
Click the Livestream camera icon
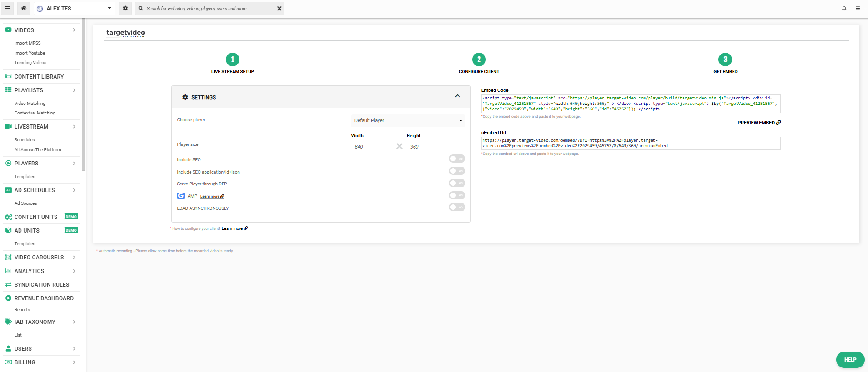tap(8, 126)
